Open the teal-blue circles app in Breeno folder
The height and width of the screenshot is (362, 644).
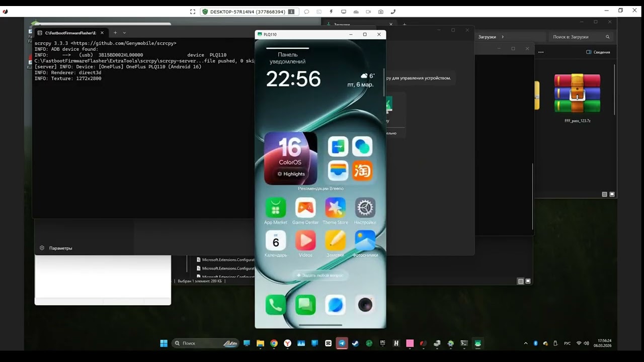pos(362,146)
